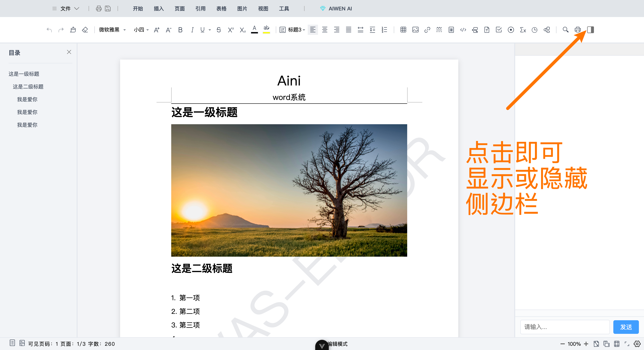This screenshot has width=644, height=350.
Task: Open the 插入 menu tab
Action: pyautogui.click(x=158, y=9)
